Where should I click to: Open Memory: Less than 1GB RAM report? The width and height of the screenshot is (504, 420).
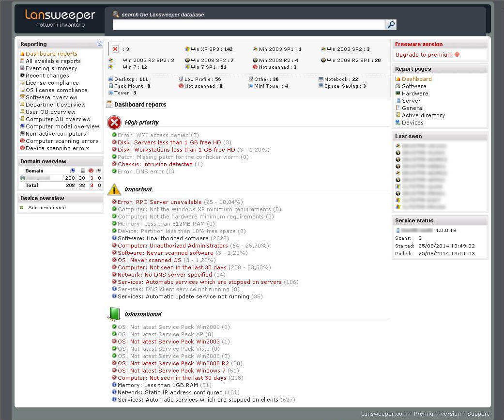(x=157, y=385)
